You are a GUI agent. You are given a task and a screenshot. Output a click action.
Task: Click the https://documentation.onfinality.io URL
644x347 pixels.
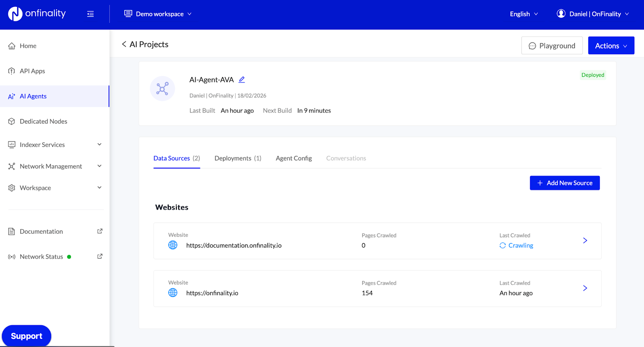coord(234,245)
